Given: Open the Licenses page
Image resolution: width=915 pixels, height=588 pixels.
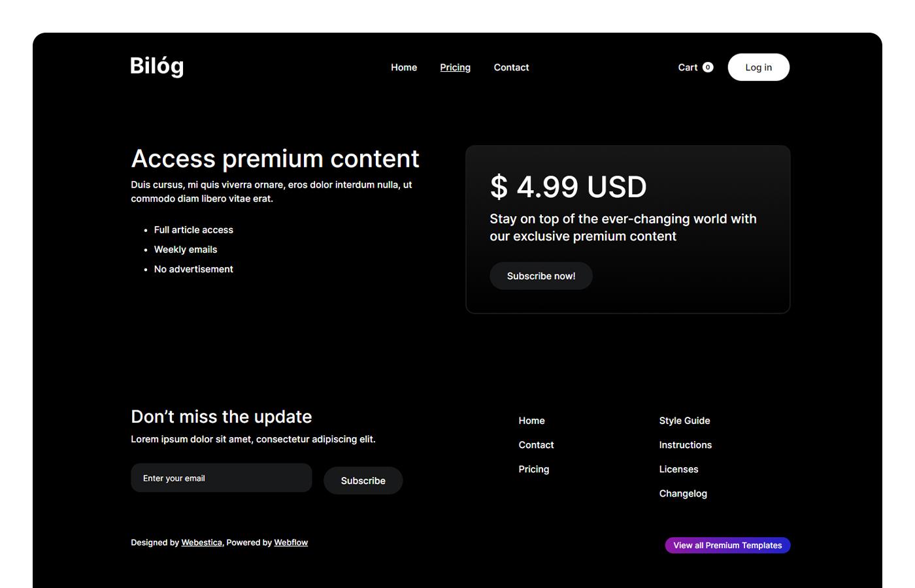Looking at the screenshot, I should tap(679, 468).
